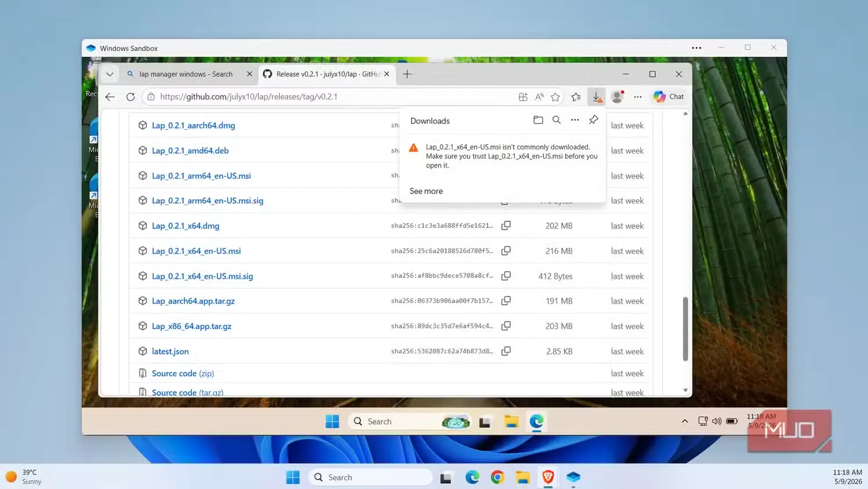Viewport: 868px width, 489px height.
Task: Click scrollbar down arrow in Edge
Action: [x=685, y=391]
